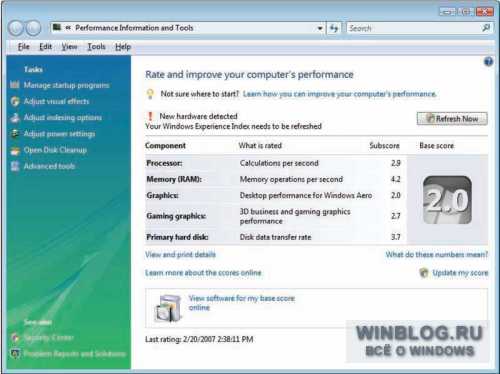Click the address bar refresh arrows icon
500x374 pixels.
tap(334, 28)
